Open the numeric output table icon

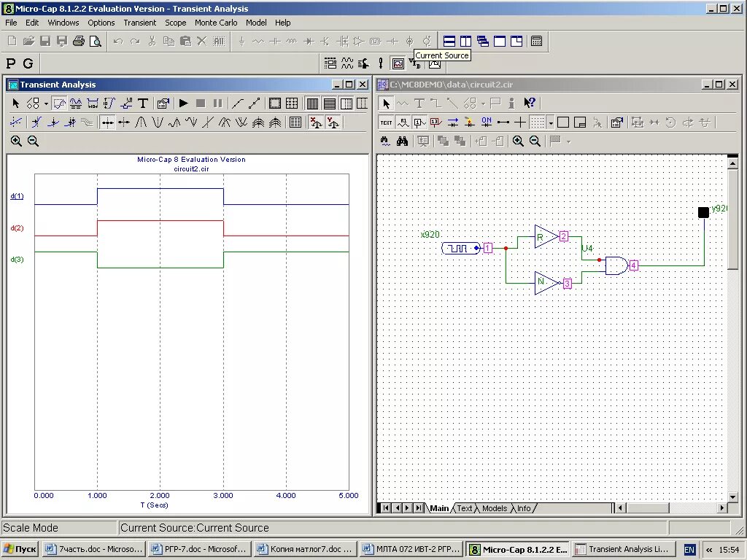click(295, 122)
